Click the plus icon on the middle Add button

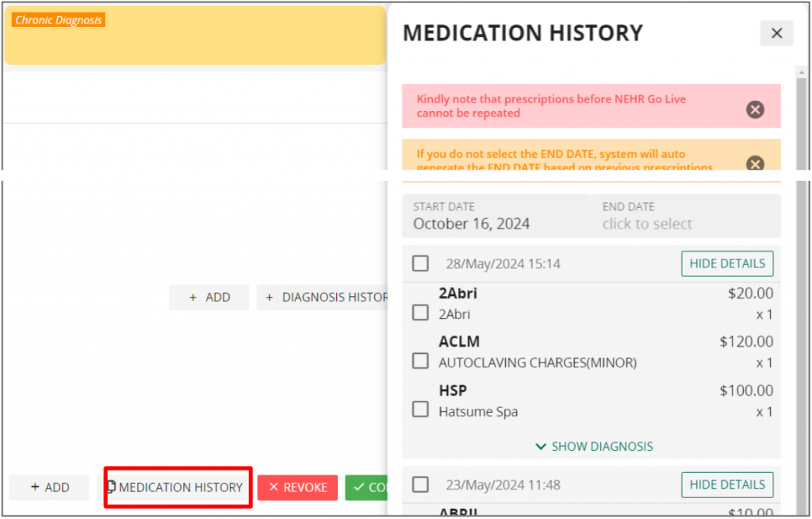(193, 298)
